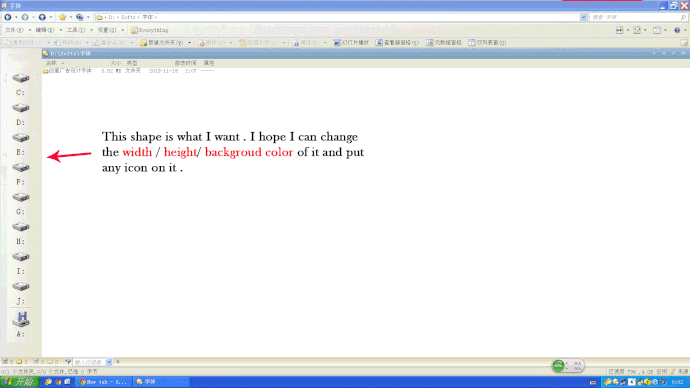Click the magnifier search icon

click(x=683, y=17)
